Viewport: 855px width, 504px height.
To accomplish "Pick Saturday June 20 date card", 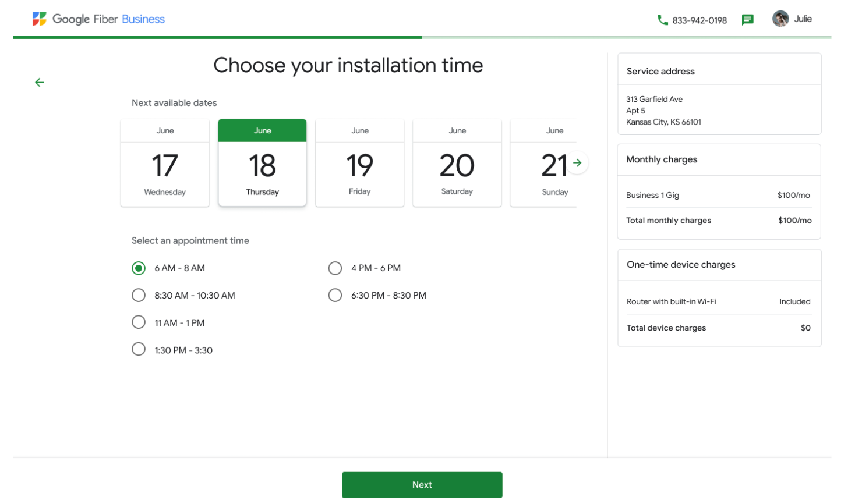I will click(x=457, y=164).
